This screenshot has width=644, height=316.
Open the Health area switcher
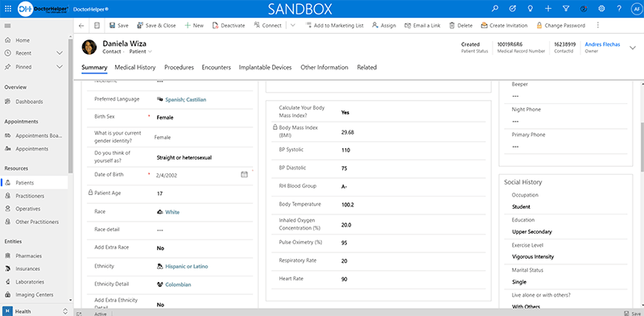(x=35, y=311)
